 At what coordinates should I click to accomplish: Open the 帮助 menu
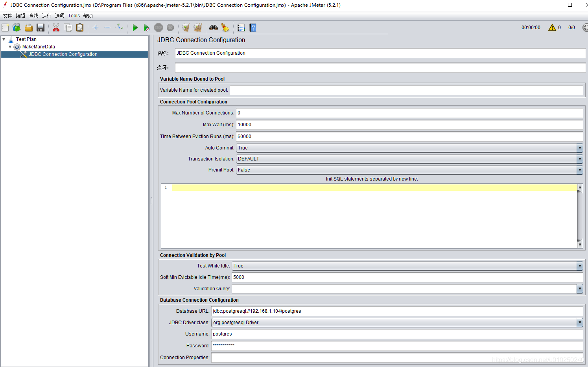88,16
